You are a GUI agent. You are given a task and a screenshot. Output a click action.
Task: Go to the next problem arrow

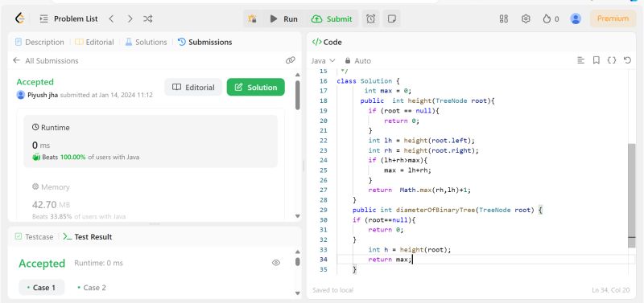[x=130, y=18]
